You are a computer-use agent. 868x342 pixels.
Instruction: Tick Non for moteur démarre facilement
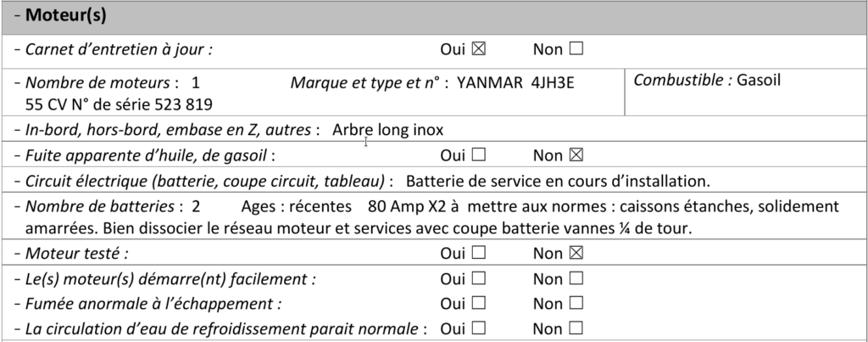click(x=576, y=278)
